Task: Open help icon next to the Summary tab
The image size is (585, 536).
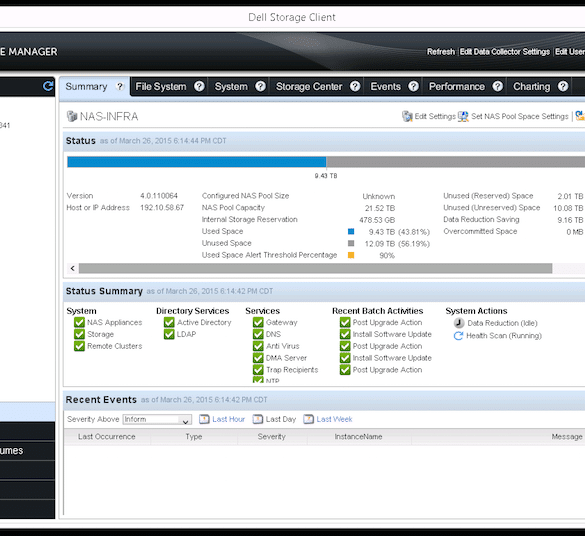Action: coord(120,87)
